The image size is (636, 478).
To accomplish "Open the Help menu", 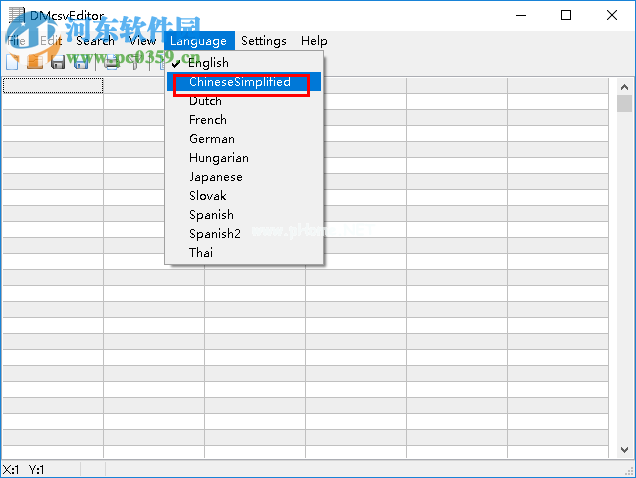I will click(314, 41).
